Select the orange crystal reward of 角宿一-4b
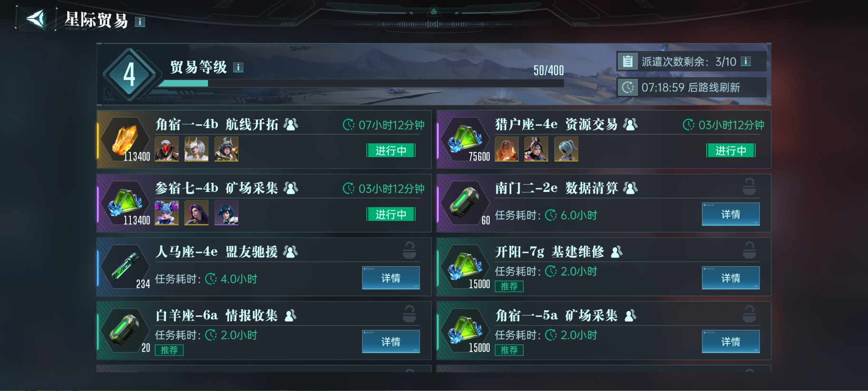Screen dimensions: 868x391 click(126, 140)
